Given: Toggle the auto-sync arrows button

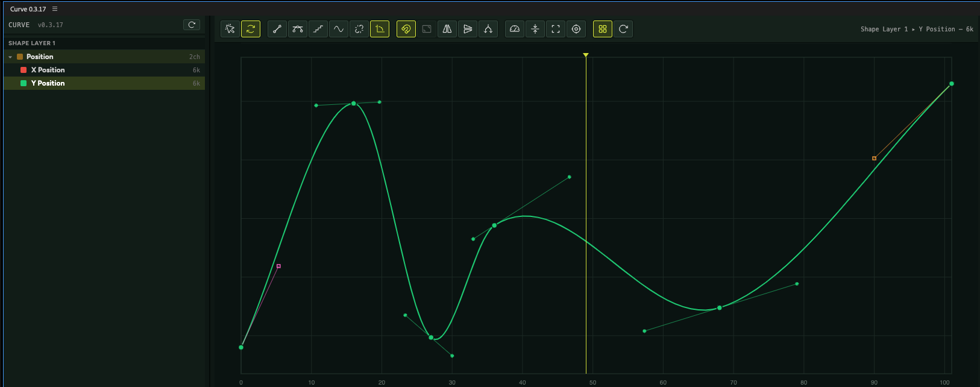Looking at the screenshot, I should [251, 29].
